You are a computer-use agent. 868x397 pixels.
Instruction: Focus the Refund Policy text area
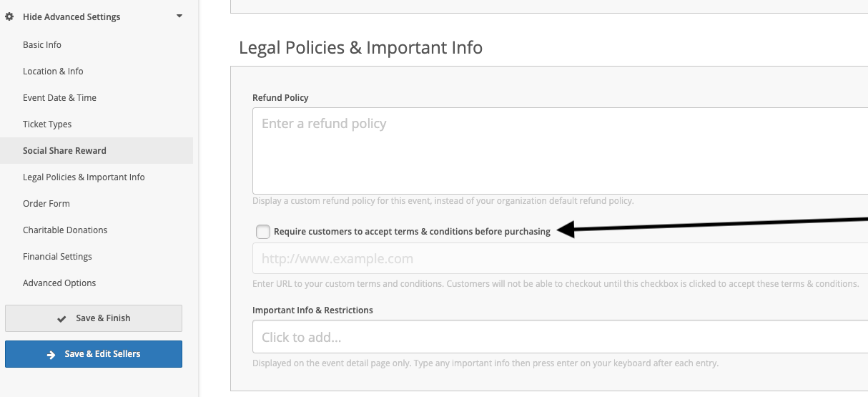(560, 151)
